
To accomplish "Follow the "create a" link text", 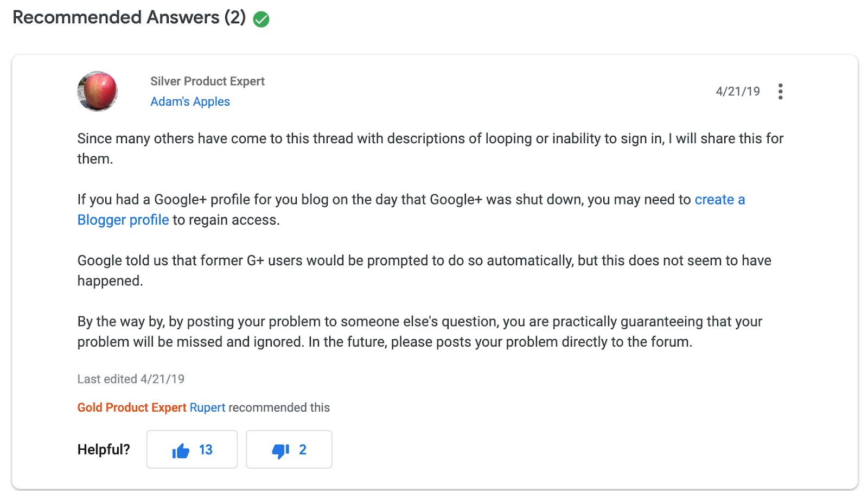I will tap(719, 200).
